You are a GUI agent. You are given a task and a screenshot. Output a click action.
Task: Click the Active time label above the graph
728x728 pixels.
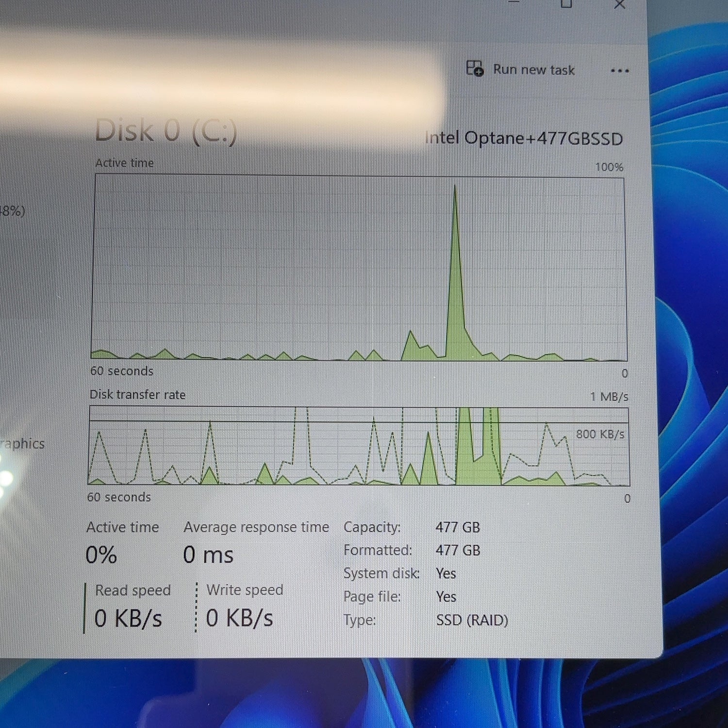[x=125, y=163]
